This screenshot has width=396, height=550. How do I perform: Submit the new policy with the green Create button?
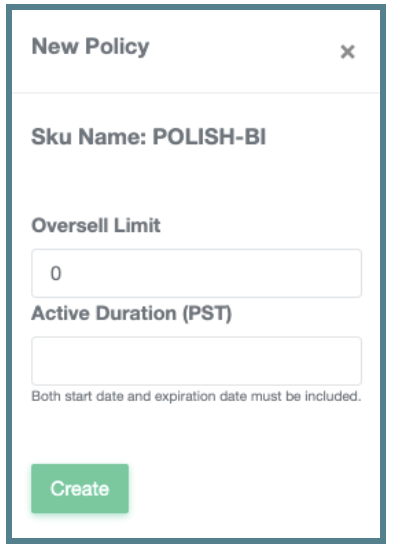point(80,488)
